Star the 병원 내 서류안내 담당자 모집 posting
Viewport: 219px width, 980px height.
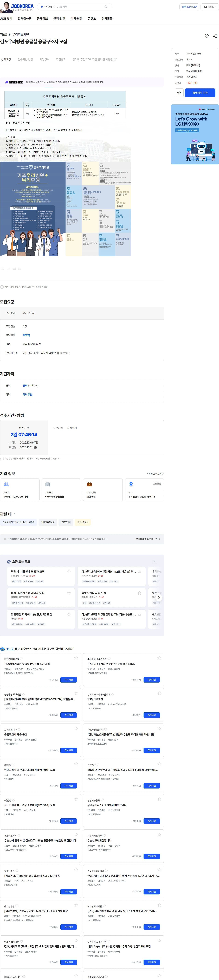[69, 571]
